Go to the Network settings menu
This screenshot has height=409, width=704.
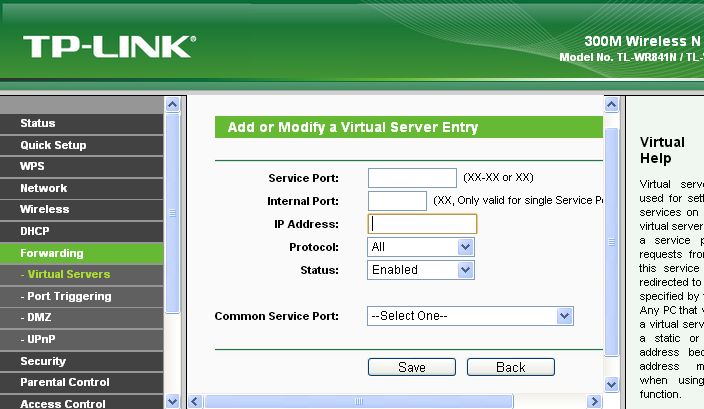[81, 188]
